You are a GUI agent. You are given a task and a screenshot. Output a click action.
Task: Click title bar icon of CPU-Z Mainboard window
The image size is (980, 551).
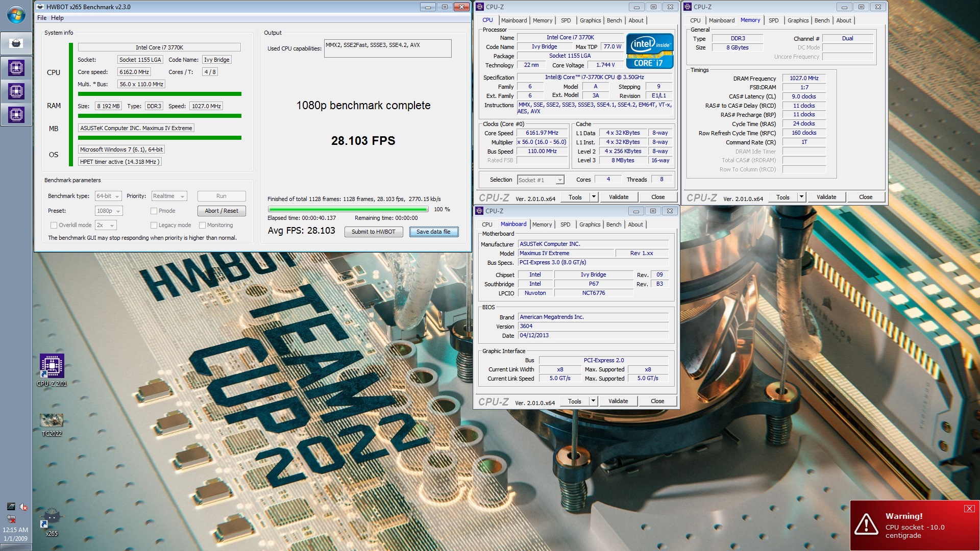[x=479, y=211]
